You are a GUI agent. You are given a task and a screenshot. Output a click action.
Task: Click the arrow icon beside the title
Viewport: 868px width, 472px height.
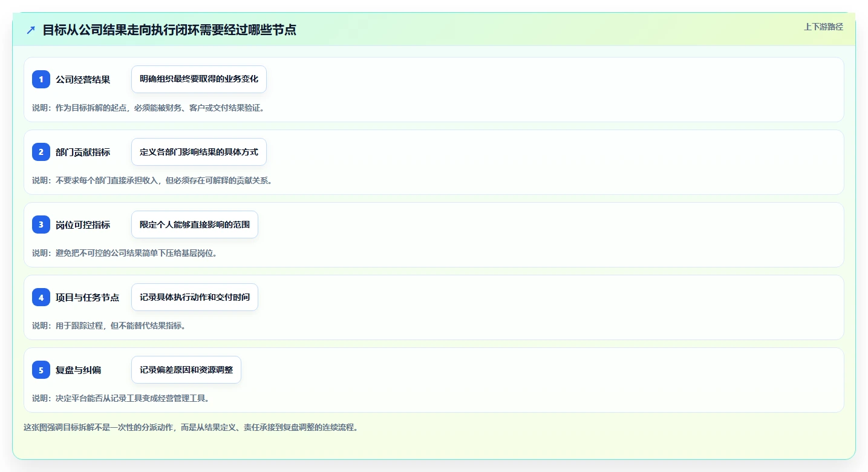tap(31, 30)
